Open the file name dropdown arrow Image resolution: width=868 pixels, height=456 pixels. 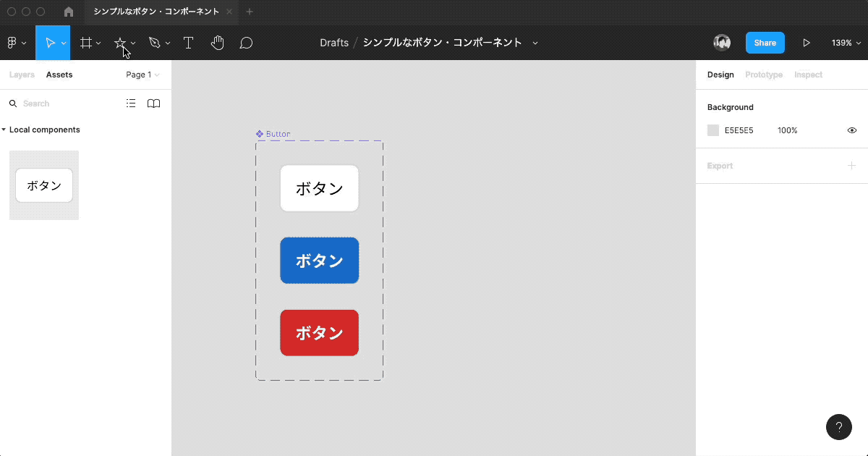[x=535, y=42]
